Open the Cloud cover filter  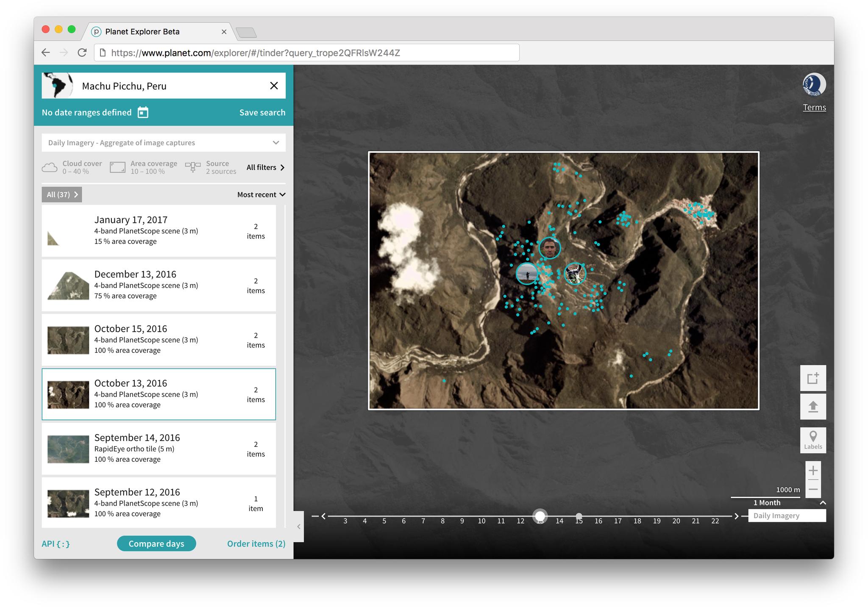pos(72,167)
